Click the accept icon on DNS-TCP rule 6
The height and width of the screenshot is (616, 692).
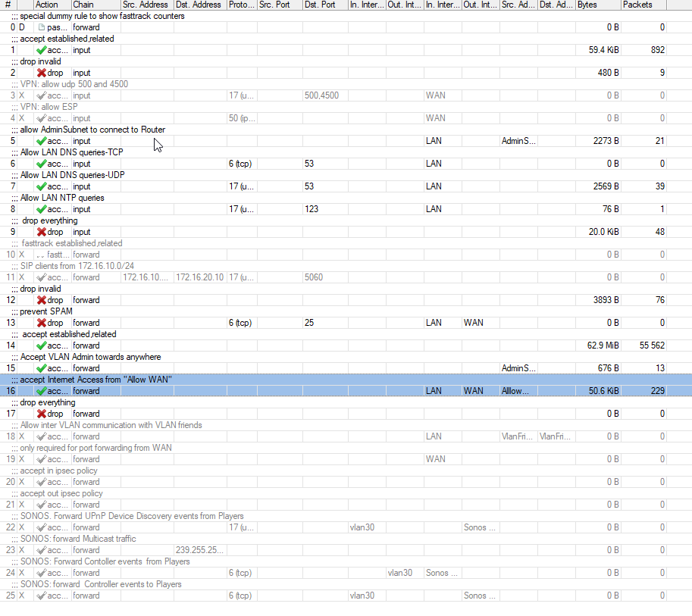coord(42,164)
